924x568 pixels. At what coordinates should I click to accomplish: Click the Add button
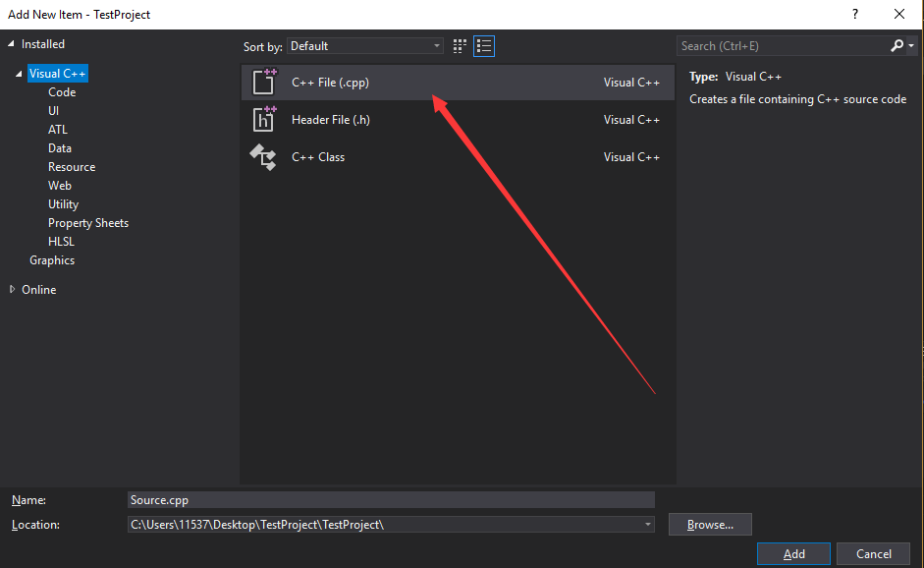pyautogui.click(x=793, y=554)
